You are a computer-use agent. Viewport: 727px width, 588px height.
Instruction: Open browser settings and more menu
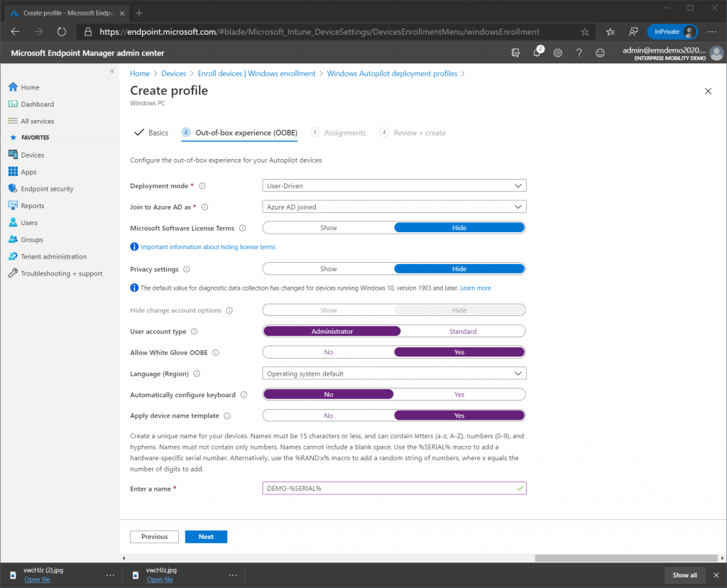(x=712, y=31)
